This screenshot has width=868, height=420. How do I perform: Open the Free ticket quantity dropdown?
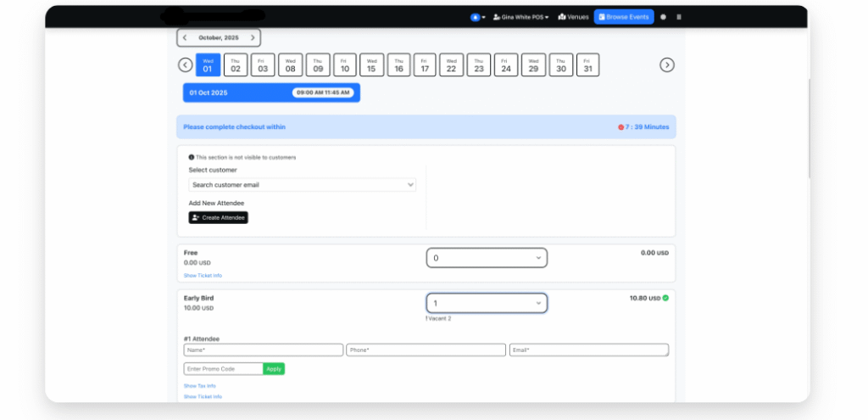486,258
